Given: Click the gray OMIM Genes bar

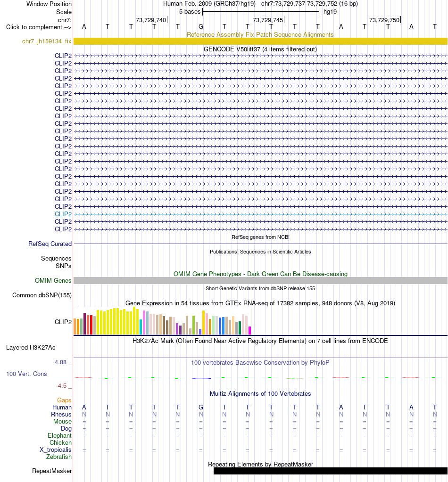Looking at the screenshot, I should click(260, 280).
